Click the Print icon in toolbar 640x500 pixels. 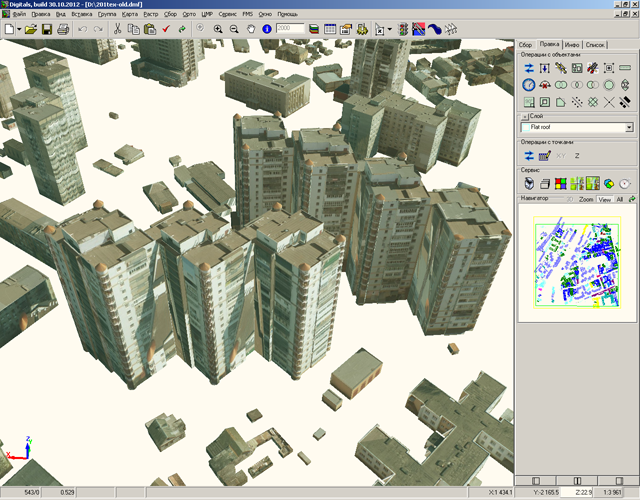[63, 30]
